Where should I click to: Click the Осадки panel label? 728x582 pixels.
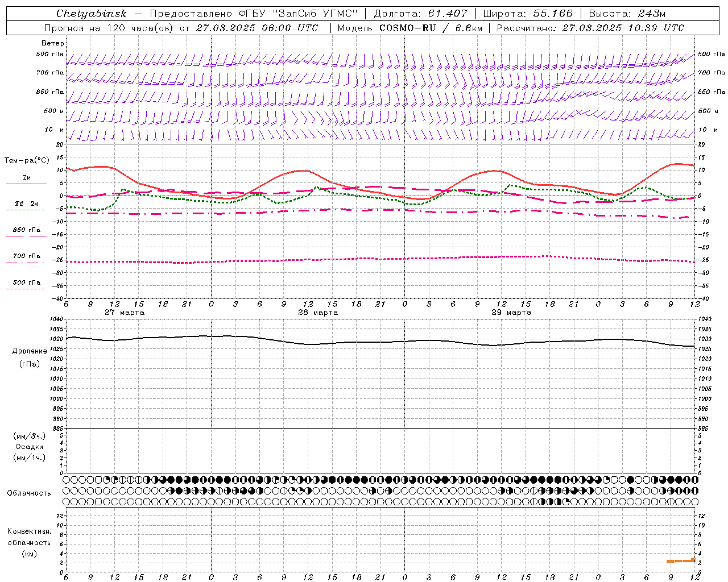click(x=30, y=447)
